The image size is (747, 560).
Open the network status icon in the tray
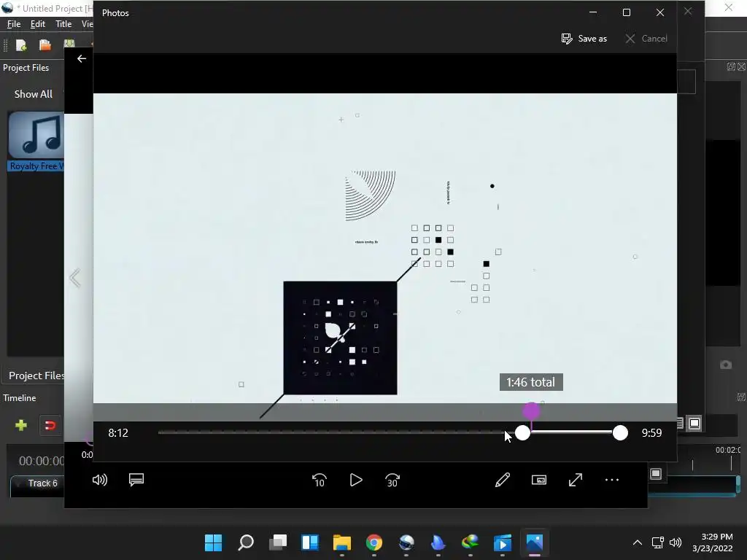point(658,542)
